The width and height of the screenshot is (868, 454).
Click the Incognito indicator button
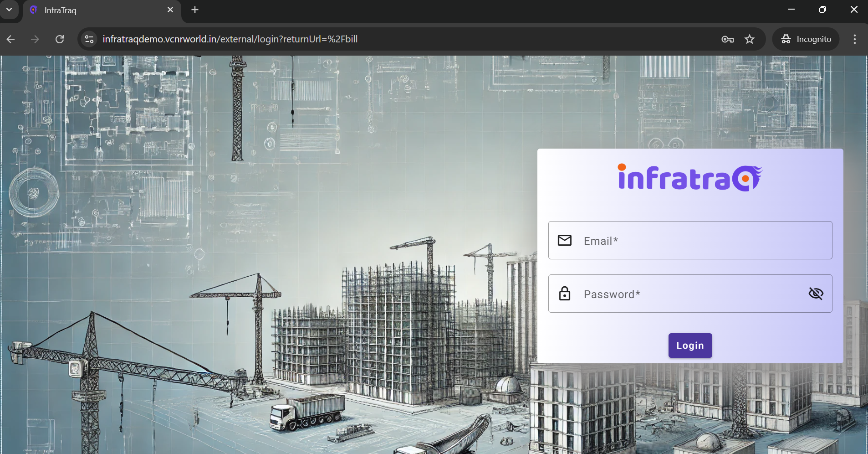[x=806, y=39]
